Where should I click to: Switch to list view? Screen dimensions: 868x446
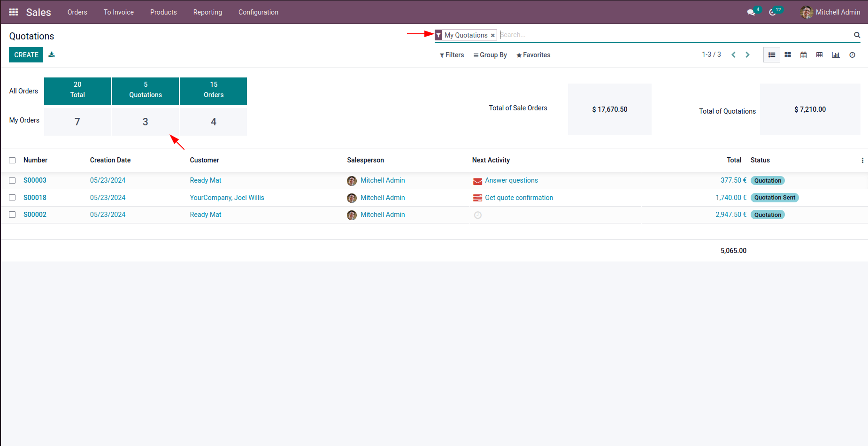click(772, 55)
